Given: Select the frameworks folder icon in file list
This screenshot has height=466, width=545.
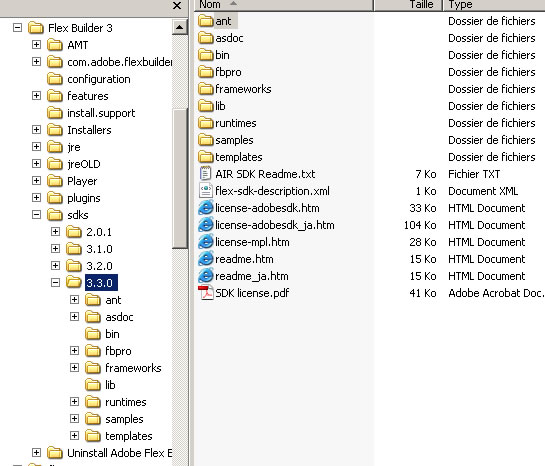Looking at the screenshot, I should [205, 89].
